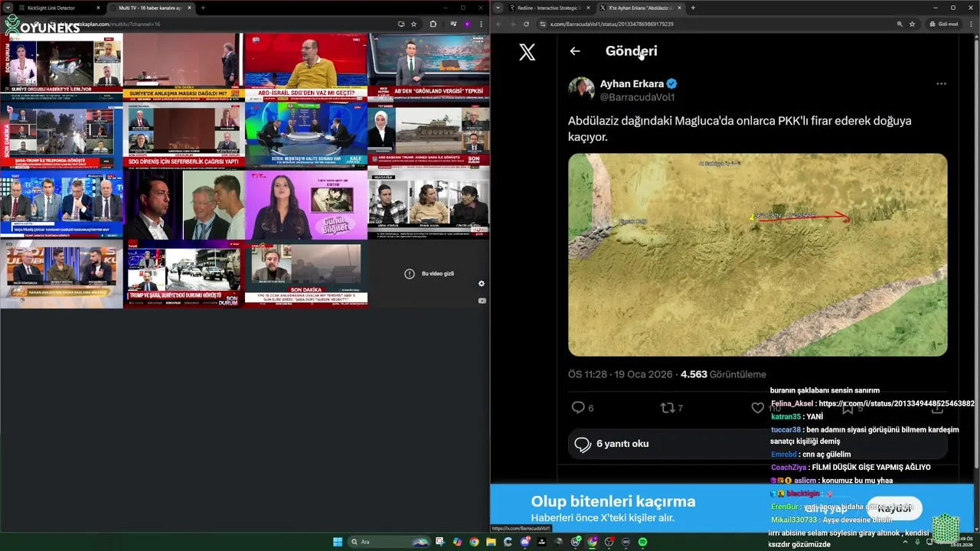Open the site info icon beside x.com URL
Viewport: 980px width, 551px height.
pos(543,24)
